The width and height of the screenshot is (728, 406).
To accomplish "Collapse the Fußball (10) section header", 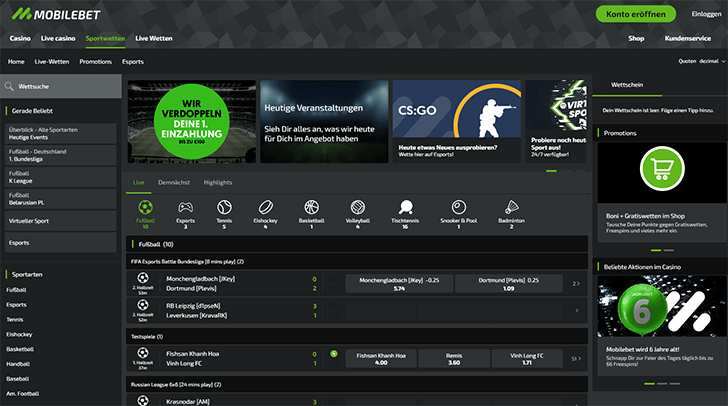I will (357, 244).
